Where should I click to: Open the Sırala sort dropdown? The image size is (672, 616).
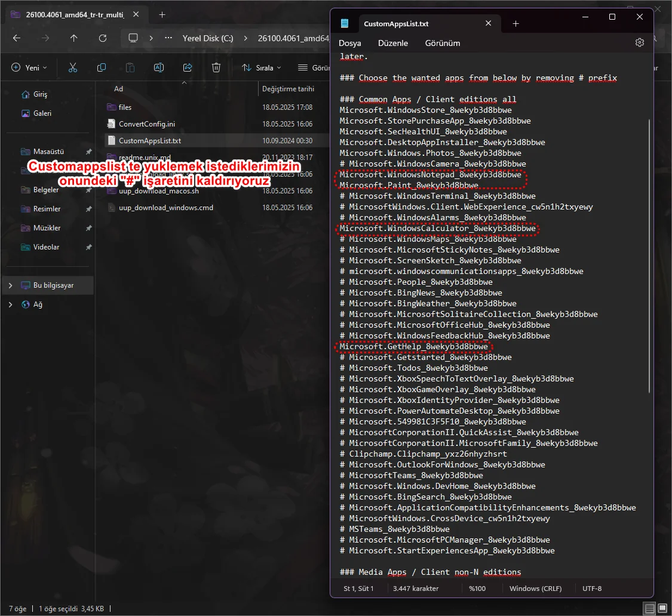[262, 67]
